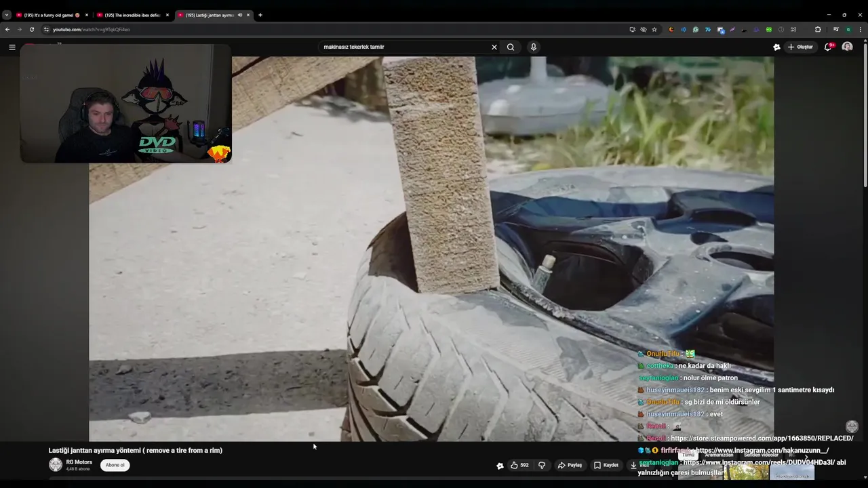868x488 pixels.
Task: Click the sparkle icon beside Oluştur
Action: [776, 47]
